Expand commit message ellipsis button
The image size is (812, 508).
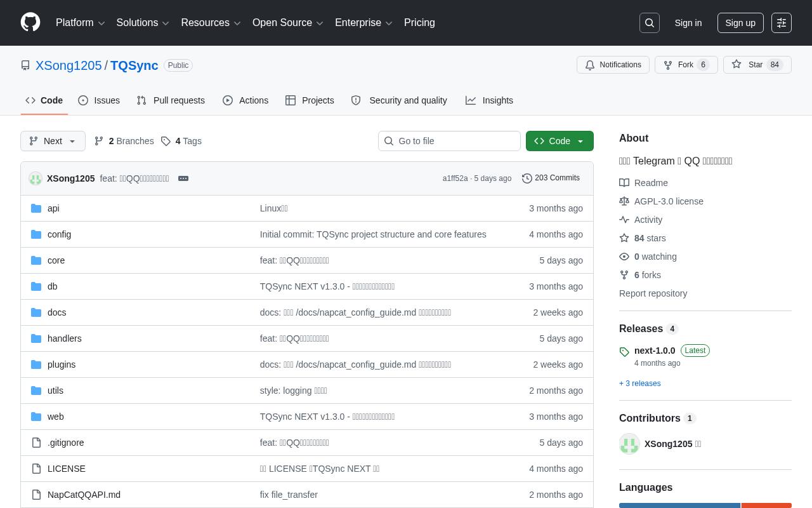click(x=183, y=178)
